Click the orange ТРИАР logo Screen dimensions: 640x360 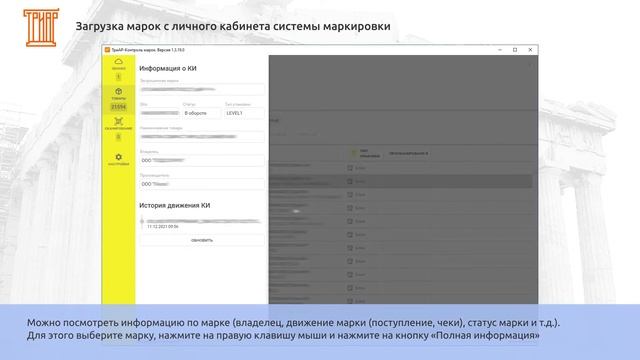[x=41, y=27]
